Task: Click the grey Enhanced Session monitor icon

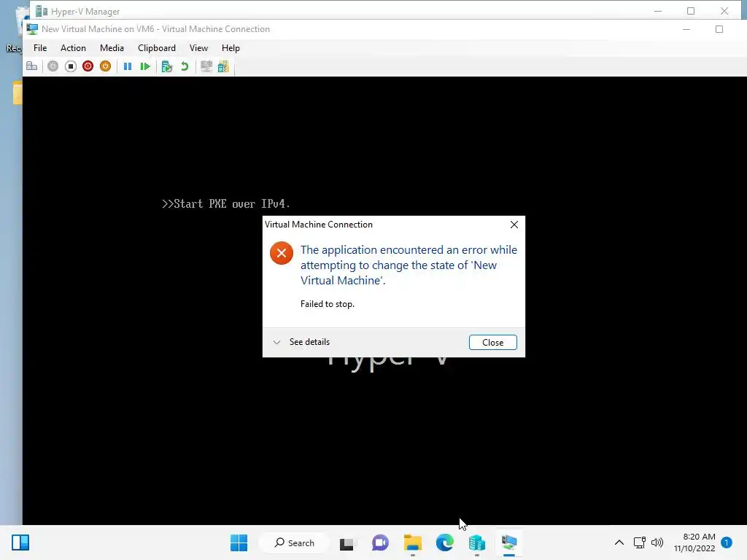Action: point(206,66)
